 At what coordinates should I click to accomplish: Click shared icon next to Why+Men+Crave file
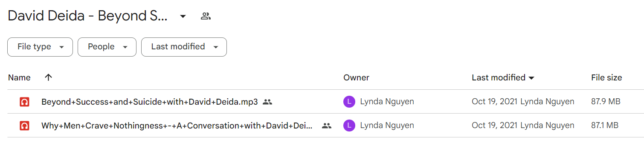coord(327,126)
